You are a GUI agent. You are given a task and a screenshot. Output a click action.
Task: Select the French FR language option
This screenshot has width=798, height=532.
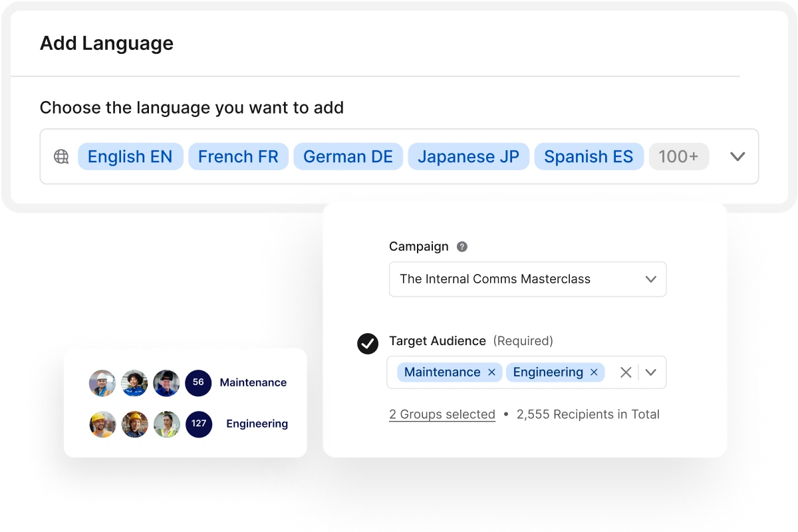click(x=238, y=156)
